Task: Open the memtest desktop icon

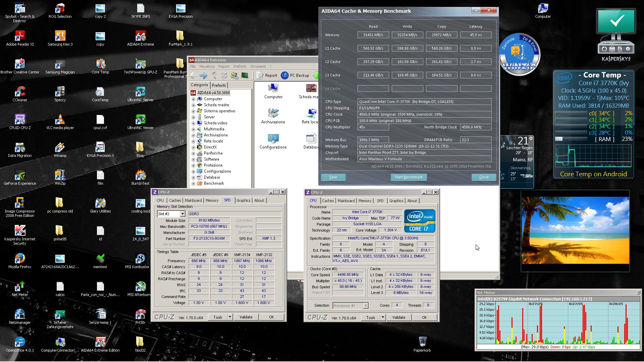Action: [100, 261]
